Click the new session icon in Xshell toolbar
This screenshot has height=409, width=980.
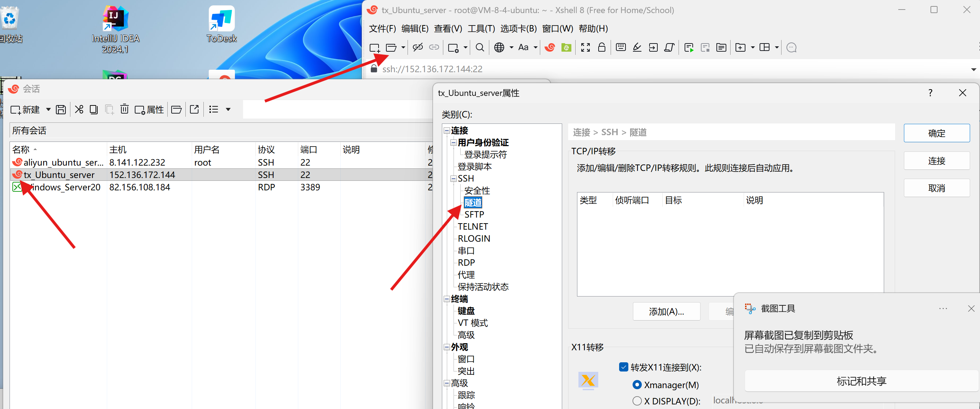click(374, 47)
